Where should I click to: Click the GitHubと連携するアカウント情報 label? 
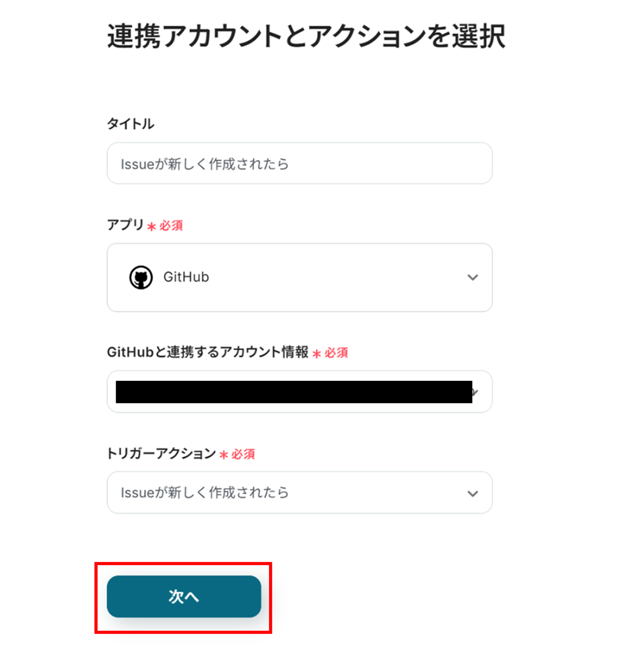coord(207,352)
